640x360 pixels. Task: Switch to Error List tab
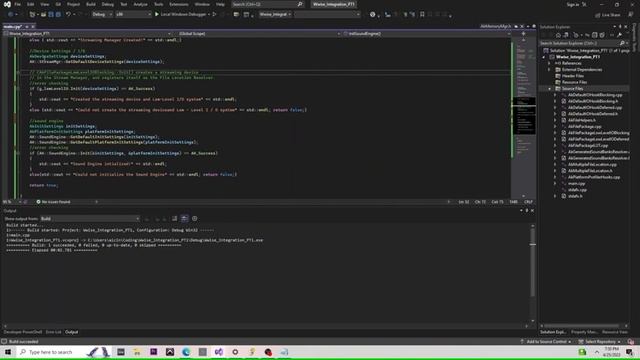(53, 332)
